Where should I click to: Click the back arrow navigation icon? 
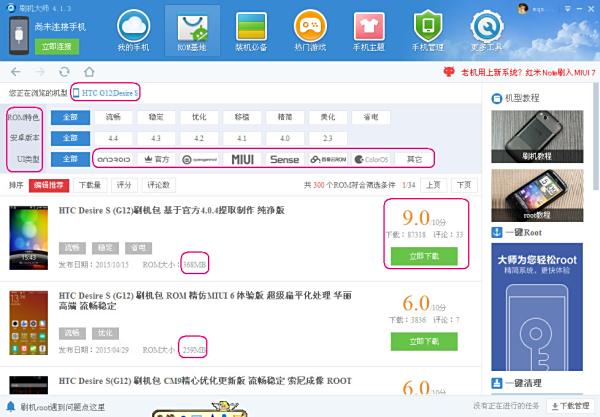[16, 72]
